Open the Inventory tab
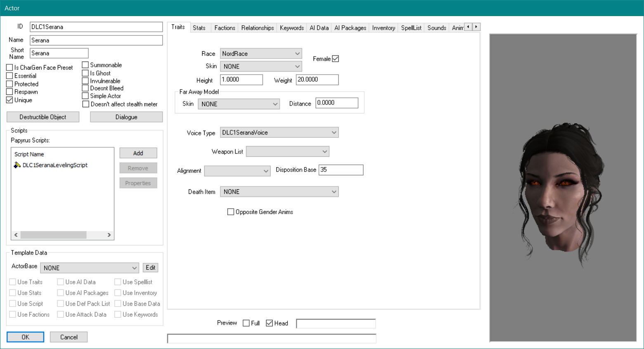This screenshot has height=349, width=644. [383, 28]
